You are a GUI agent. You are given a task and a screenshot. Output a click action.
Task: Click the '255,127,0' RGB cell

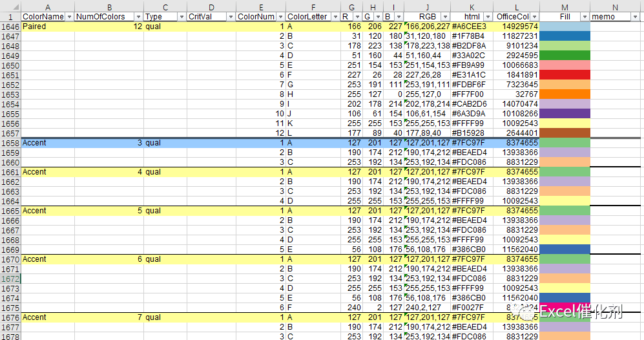pos(427,94)
